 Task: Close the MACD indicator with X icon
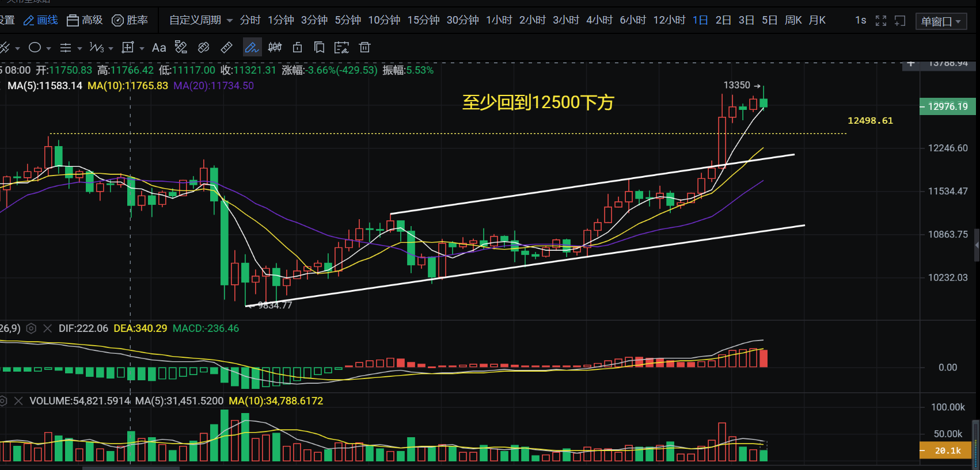point(47,328)
